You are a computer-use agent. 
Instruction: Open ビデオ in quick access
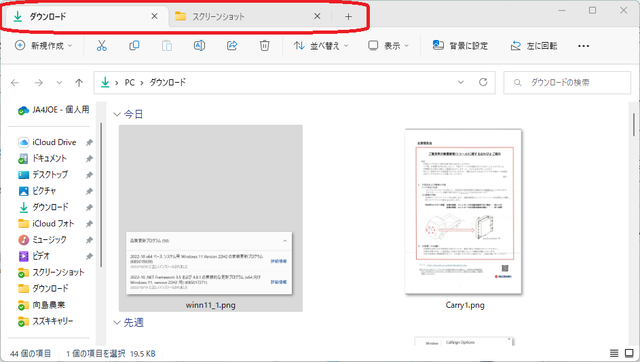pyautogui.click(x=34, y=256)
